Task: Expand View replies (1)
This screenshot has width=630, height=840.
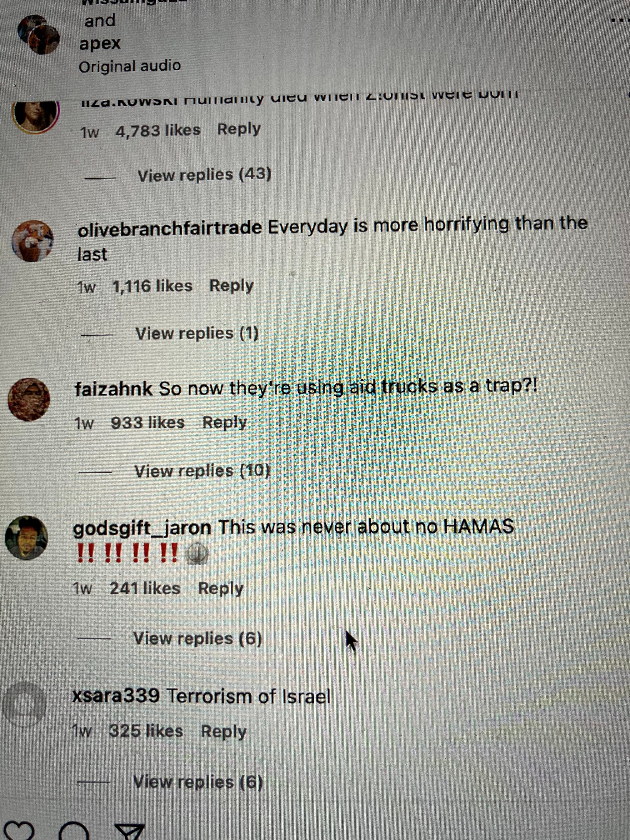Action: coord(197,333)
